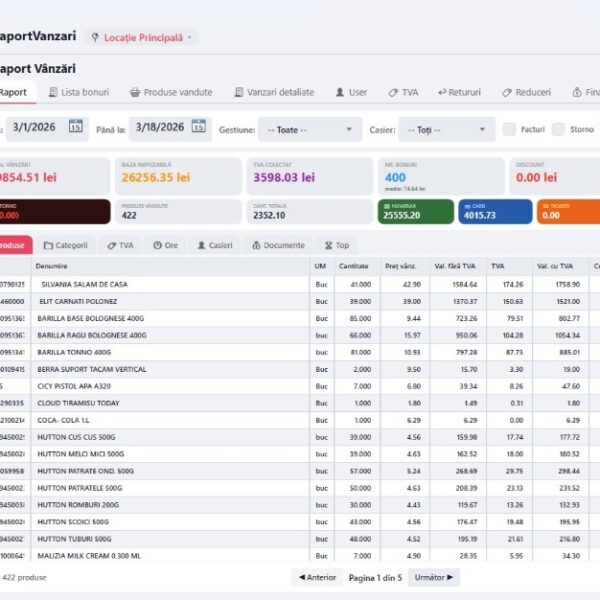Click the TVA tag icon in the top tabs
Viewport: 600px width, 600px height.
(x=393, y=93)
